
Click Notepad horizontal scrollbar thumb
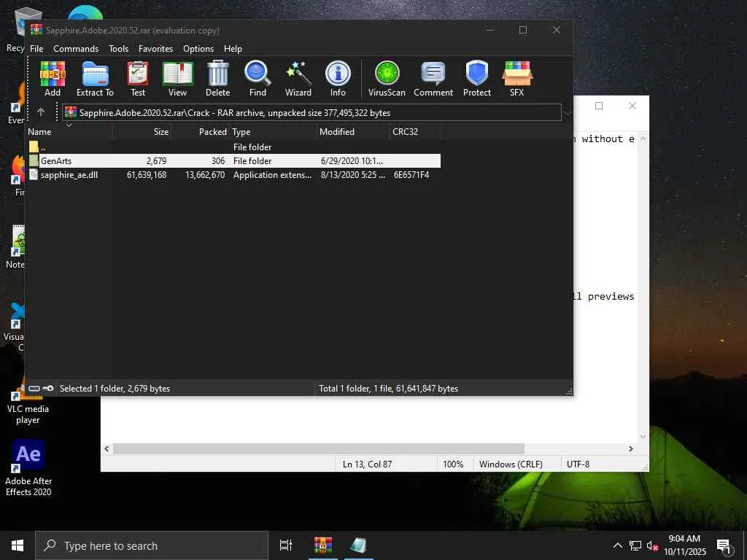pos(318,448)
